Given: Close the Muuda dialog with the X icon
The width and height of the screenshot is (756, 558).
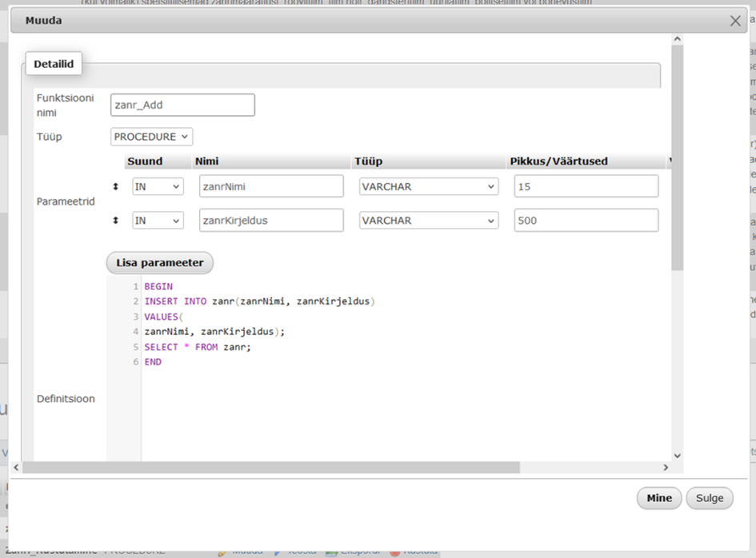Looking at the screenshot, I should (735, 21).
